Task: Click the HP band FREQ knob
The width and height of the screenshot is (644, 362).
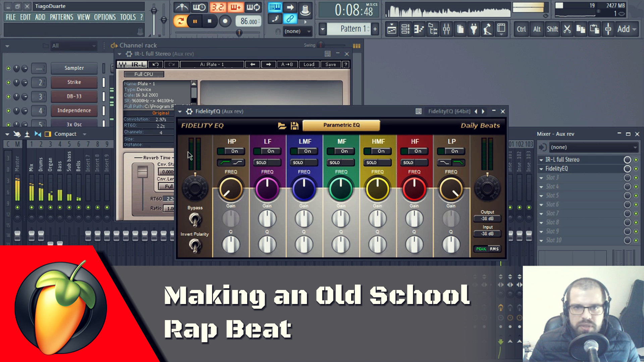Action: [231, 189]
